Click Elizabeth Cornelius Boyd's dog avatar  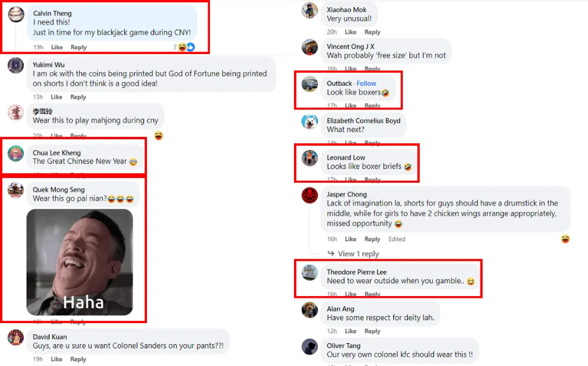[310, 122]
